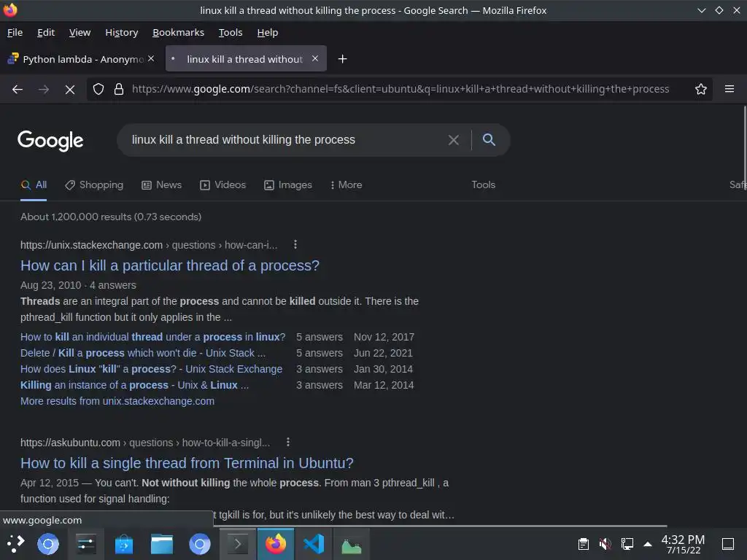Open the History menu
This screenshot has height=560, width=747.
[x=122, y=32]
